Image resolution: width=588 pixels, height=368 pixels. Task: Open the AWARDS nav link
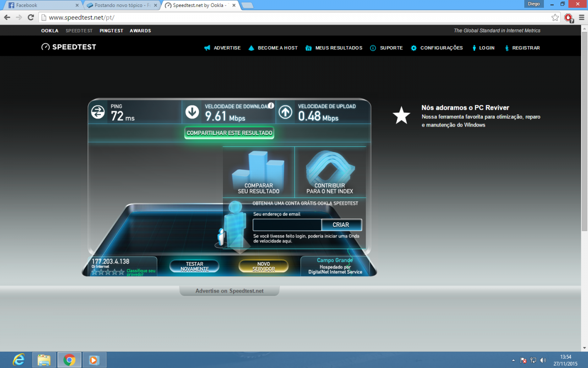(140, 30)
